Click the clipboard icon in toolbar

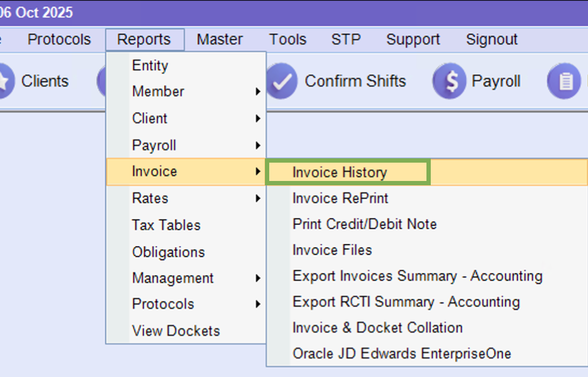coord(563,81)
